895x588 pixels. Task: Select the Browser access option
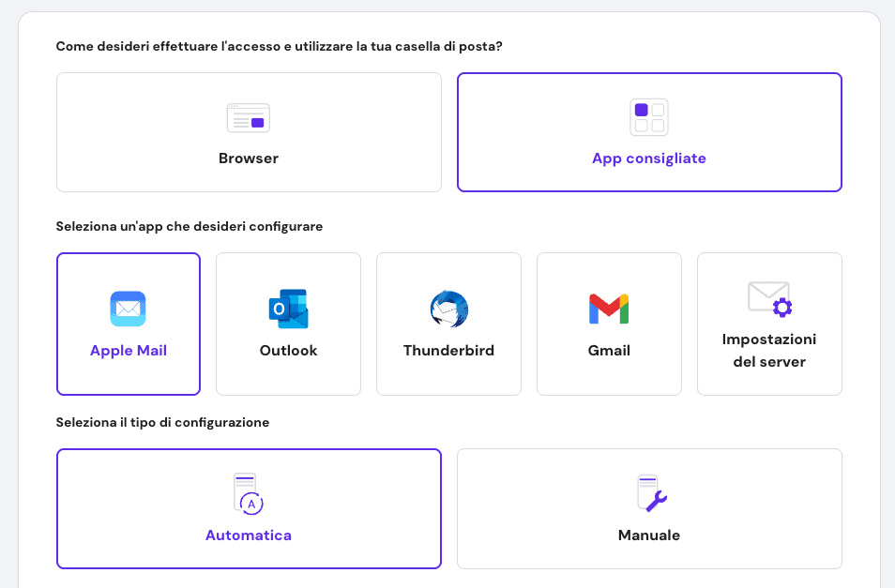pos(248,131)
